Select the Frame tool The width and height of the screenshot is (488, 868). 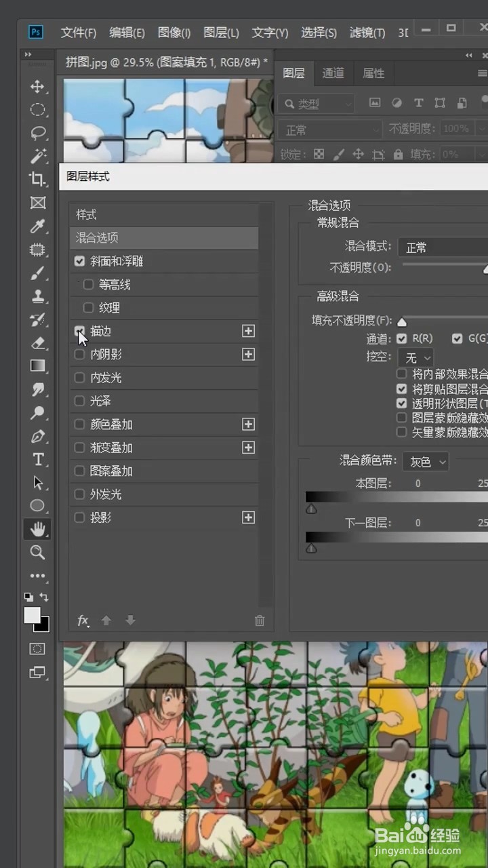pos(37,203)
